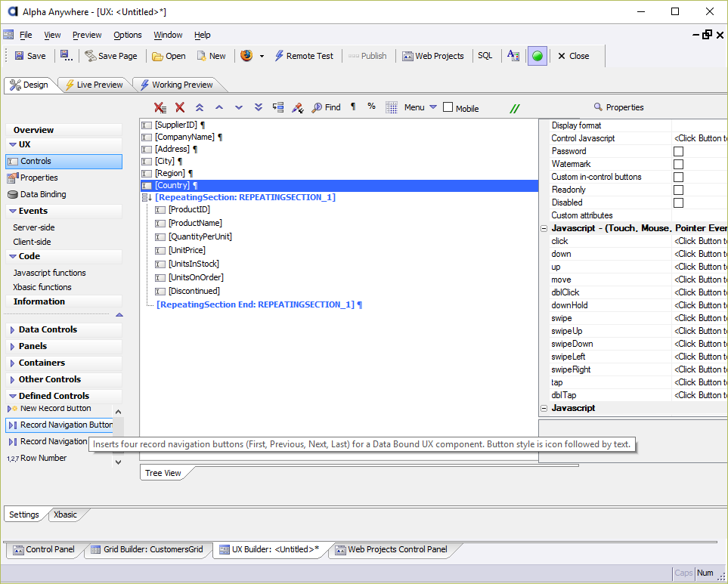Switch to the Xbasic tab
728x584 pixels.
[x=65, y=515]
